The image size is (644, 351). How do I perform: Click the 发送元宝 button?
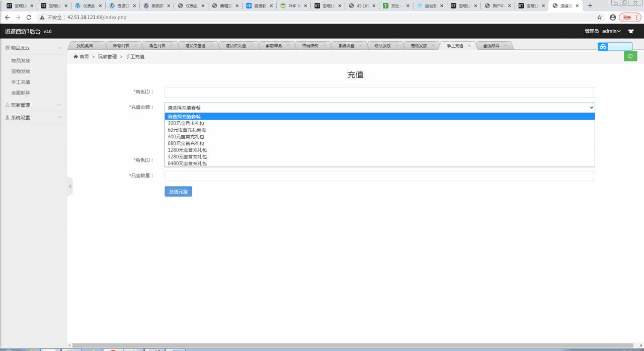(x=178, y=192)
